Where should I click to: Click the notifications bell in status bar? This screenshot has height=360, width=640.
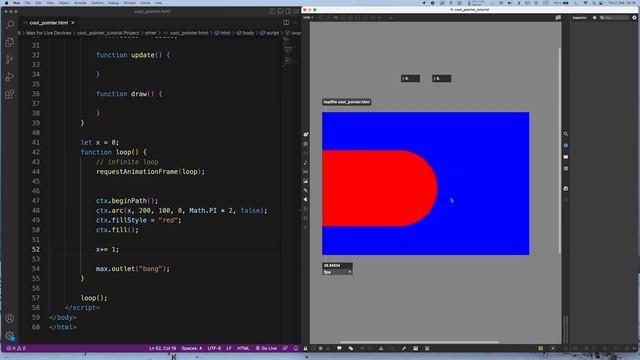coord(296,348)
